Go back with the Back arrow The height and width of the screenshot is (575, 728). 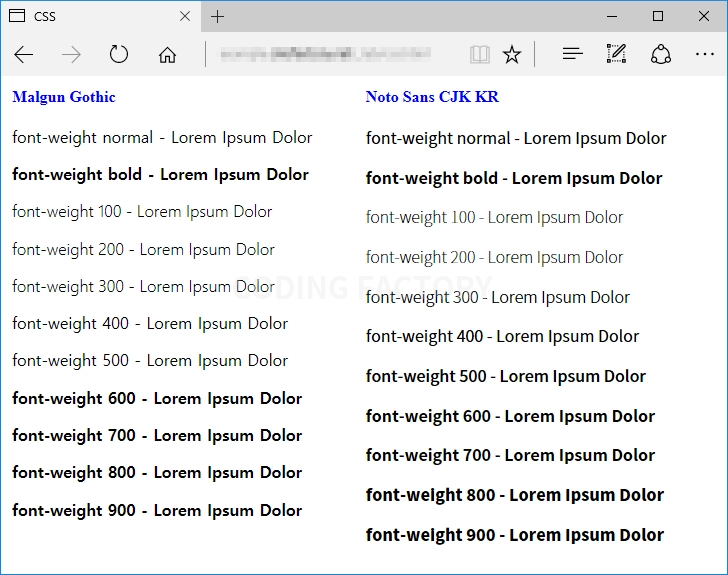tap(24, 55)
